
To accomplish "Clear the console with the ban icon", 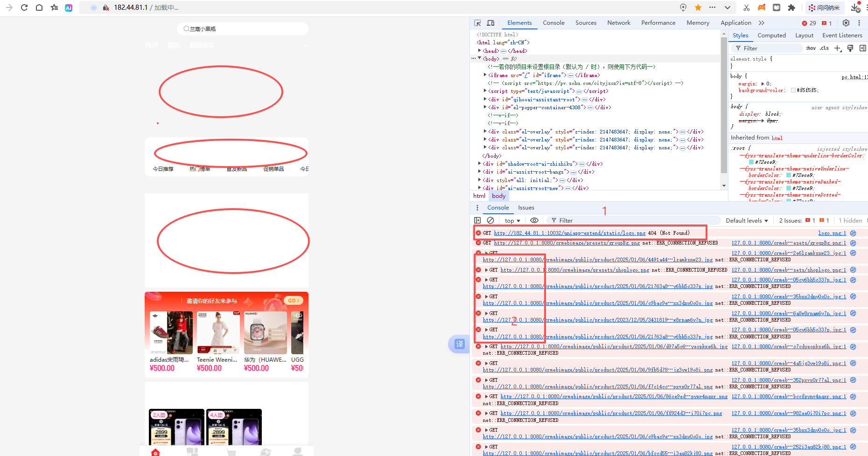I will 490,220.
